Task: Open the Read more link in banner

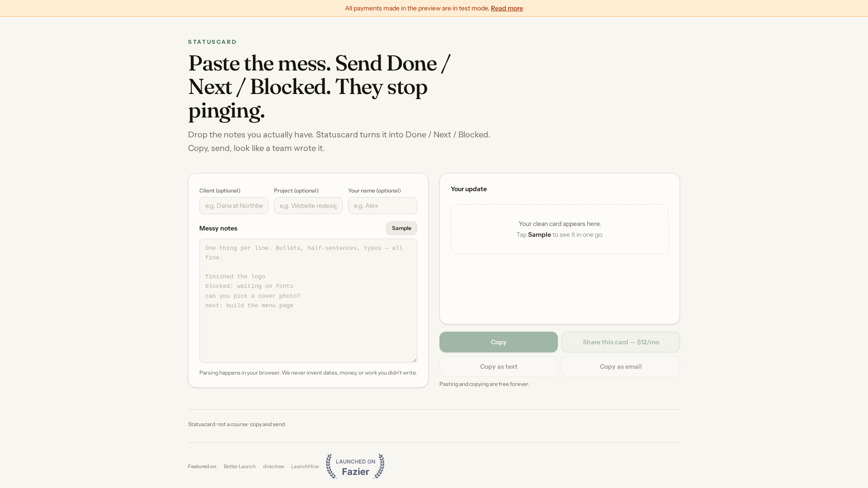Action: 507,8
